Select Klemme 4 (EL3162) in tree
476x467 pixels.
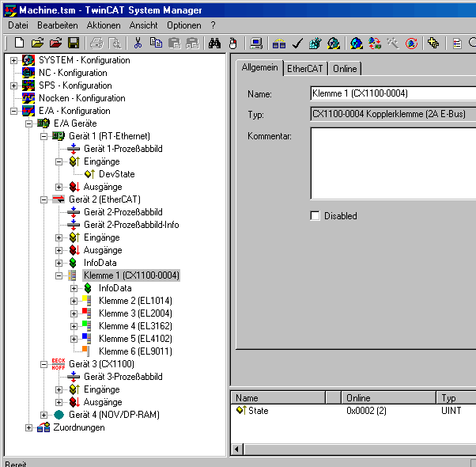134,326
